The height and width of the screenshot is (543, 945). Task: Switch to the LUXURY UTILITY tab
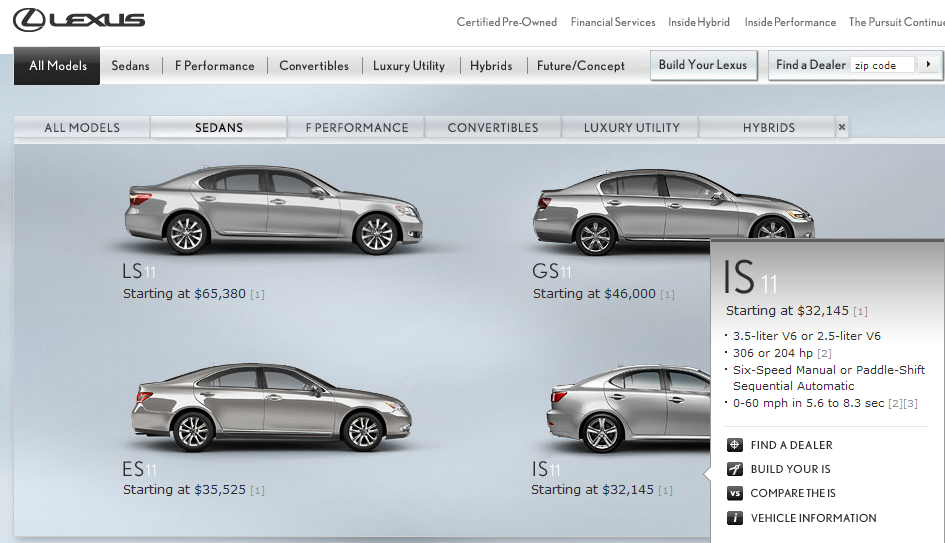[631, 128]
